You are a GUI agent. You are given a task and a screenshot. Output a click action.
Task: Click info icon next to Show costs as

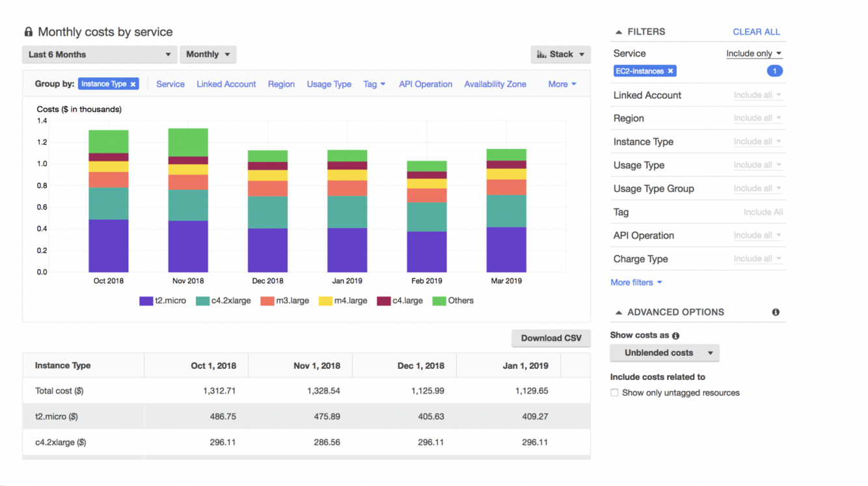(675, 336)
